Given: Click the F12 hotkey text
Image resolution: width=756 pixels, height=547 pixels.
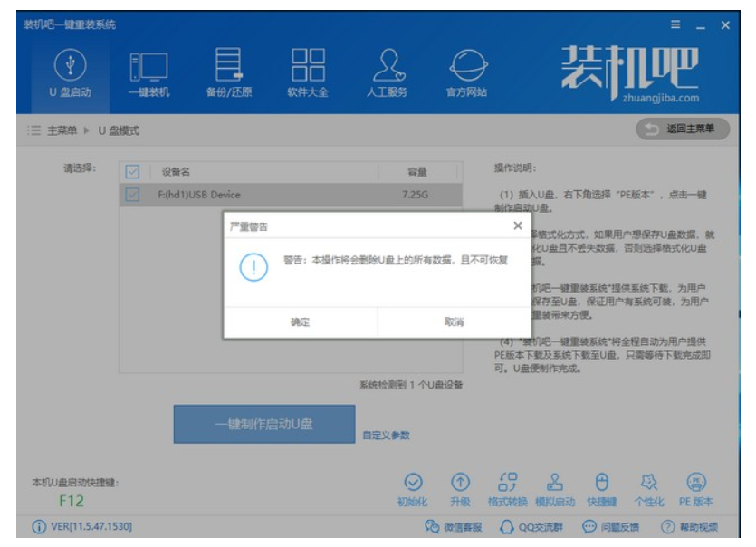Looking at the screenshot, I should 72,501.
